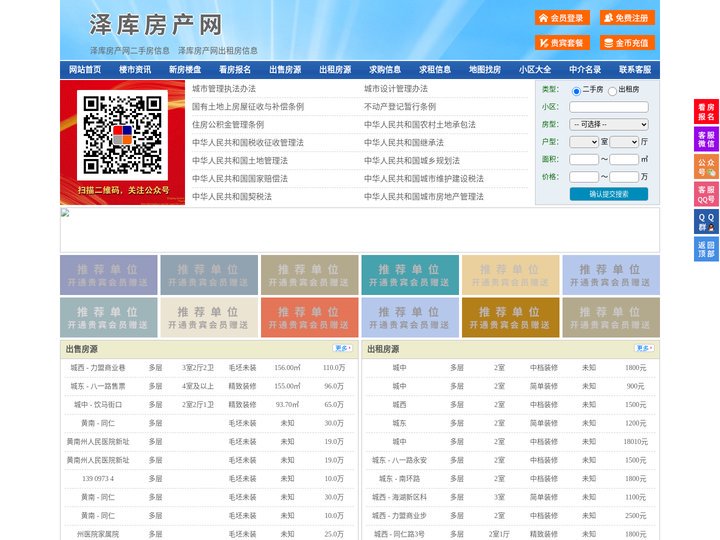Open 泽库房产网二手房信息 header link
The width and height of the screenshot is (720, 540).
pos(130,51)
